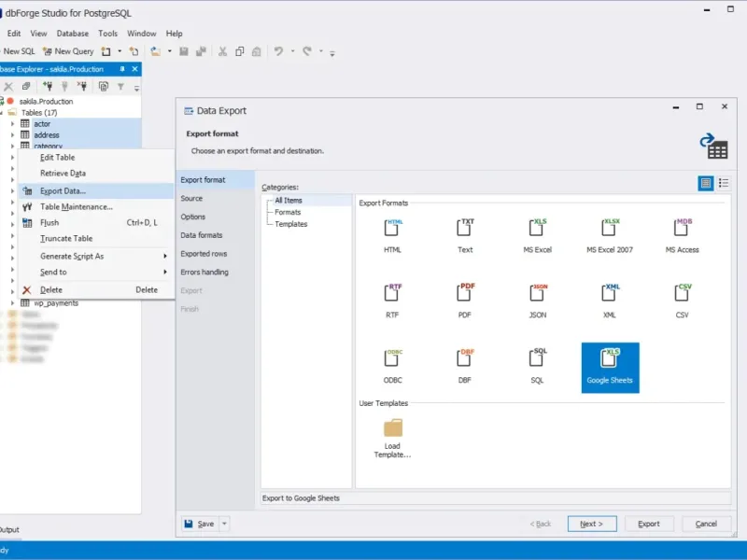747x560 pixels.
Task: Click the Save button in Data Export
Action: click(200, 524)
